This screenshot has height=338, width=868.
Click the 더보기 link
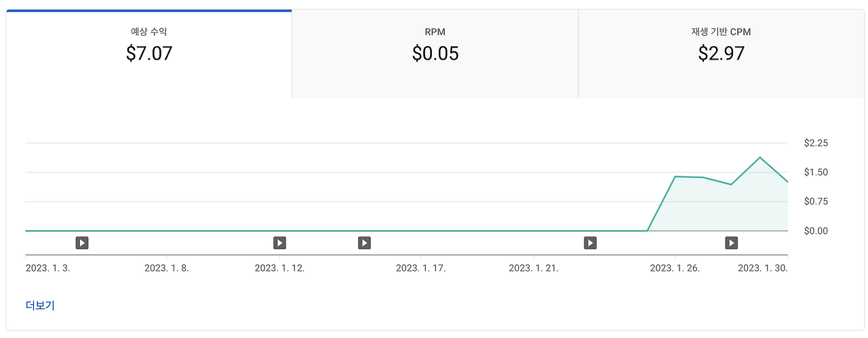[40, 305]
